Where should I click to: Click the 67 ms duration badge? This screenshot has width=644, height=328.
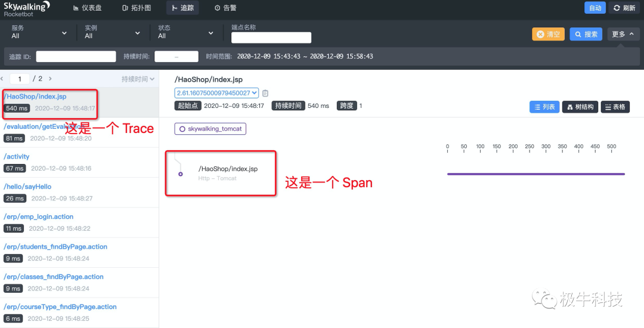[x=15, y=168]
